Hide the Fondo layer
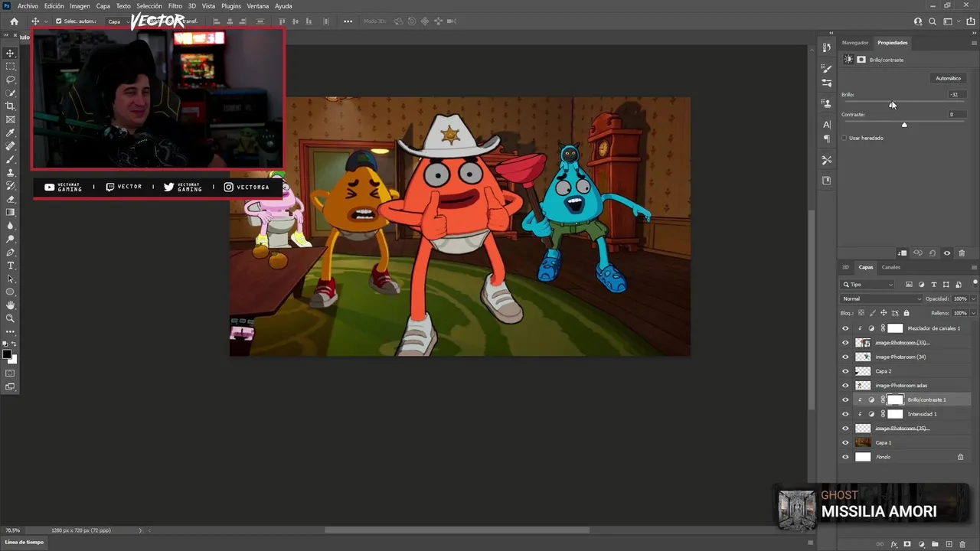Viewport: 980px width, 551px height. (x=845, y=457)
